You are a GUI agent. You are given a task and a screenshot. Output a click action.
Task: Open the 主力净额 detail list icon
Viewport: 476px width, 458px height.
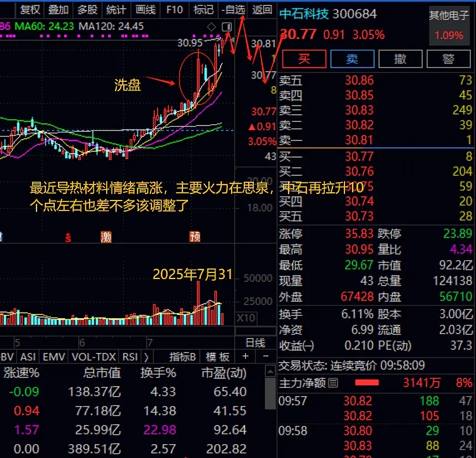click(x=333, y=383)
